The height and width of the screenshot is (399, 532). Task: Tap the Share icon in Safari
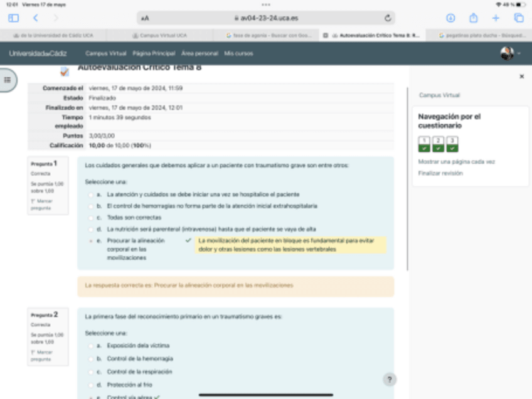point(474,18)
